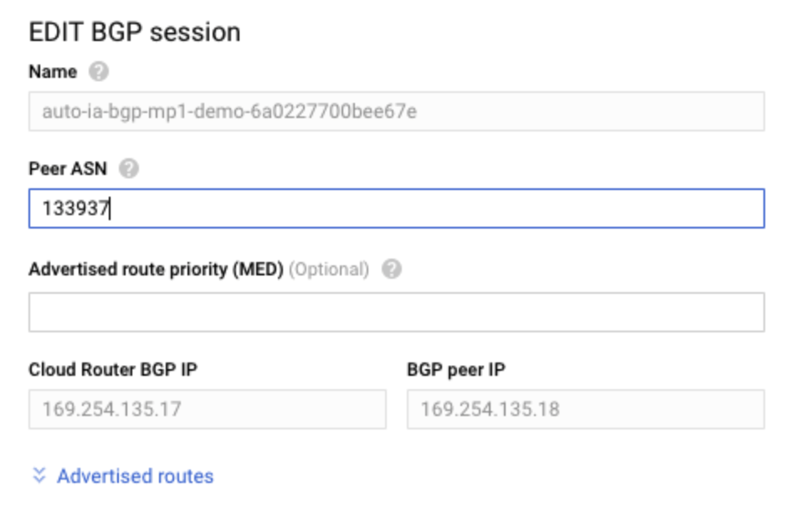Screen dimensions: 812x529
Task: Click the disabled Name field auto-ia-bgp-mp1-demo
Action: pyautogui.click(x=396, y=111)
